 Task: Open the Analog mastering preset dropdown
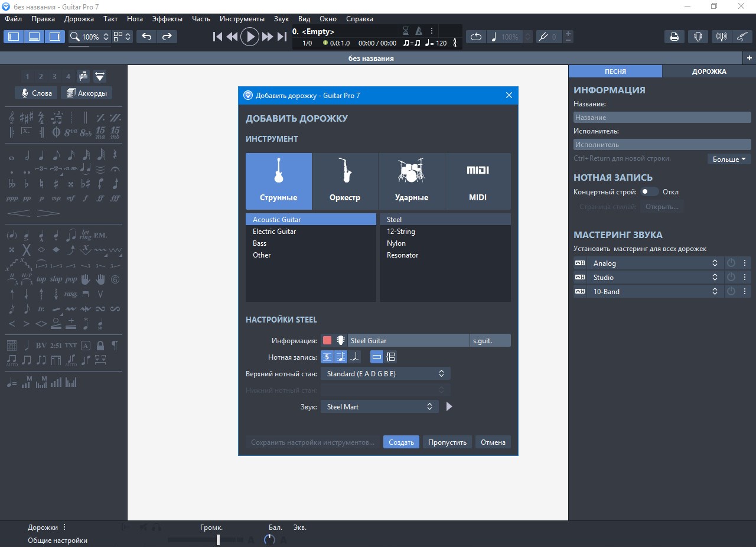coord(655,263)
